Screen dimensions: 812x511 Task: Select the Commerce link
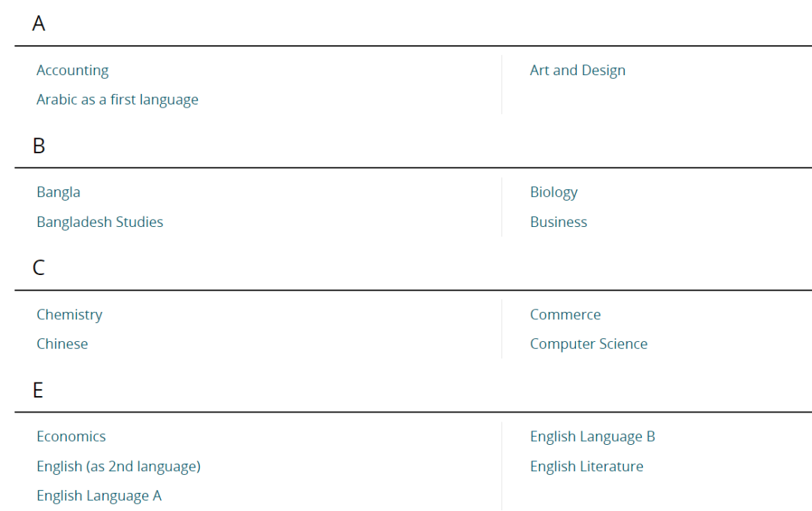pyautogui.click(x=565, y=315)
